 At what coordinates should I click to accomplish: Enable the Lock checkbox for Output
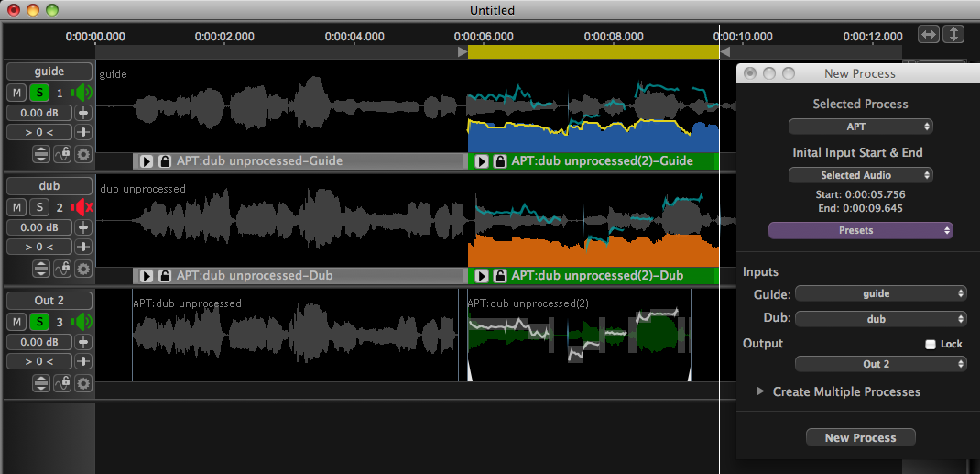click(931, 344)
